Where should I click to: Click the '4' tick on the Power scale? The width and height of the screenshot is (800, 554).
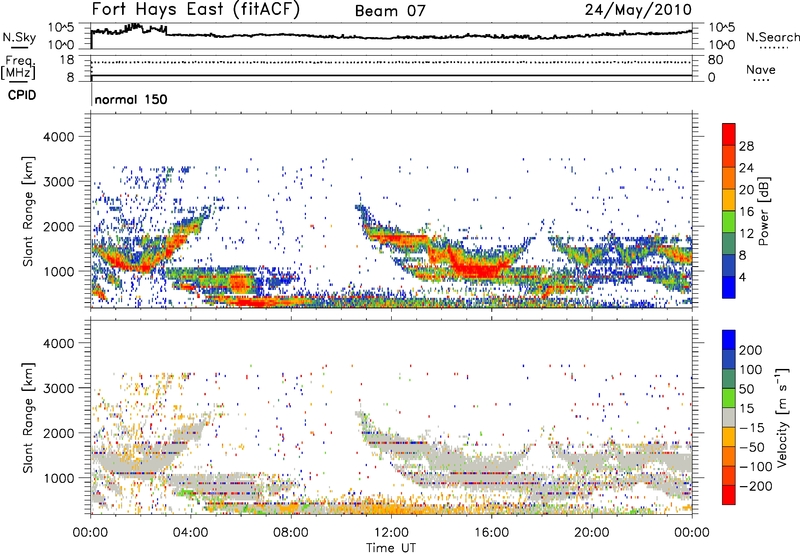[742, 277]
